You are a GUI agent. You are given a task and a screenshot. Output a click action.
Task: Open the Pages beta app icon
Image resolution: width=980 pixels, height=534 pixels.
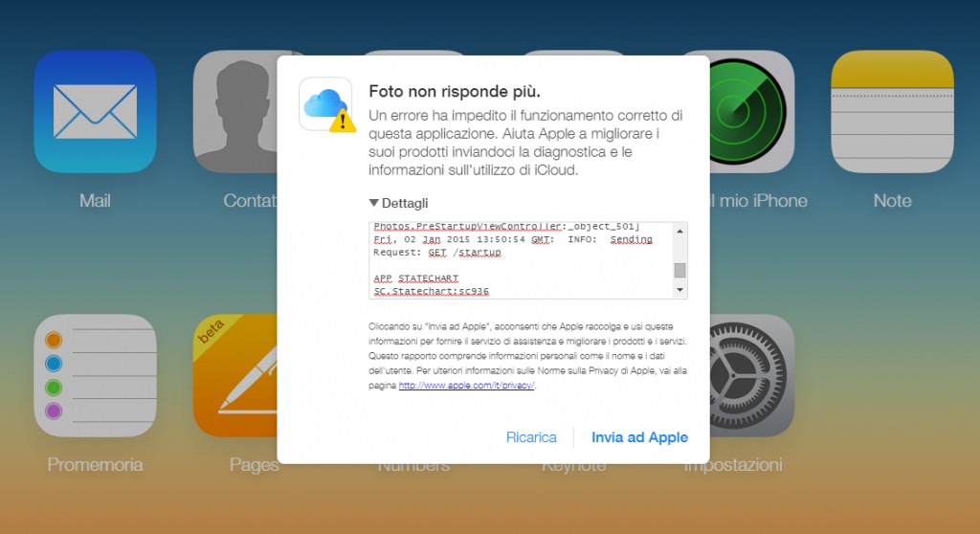pos(235,375)
